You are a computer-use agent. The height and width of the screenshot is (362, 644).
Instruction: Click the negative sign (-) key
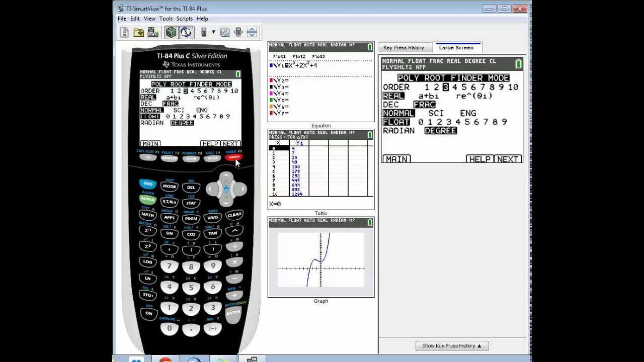212,328
